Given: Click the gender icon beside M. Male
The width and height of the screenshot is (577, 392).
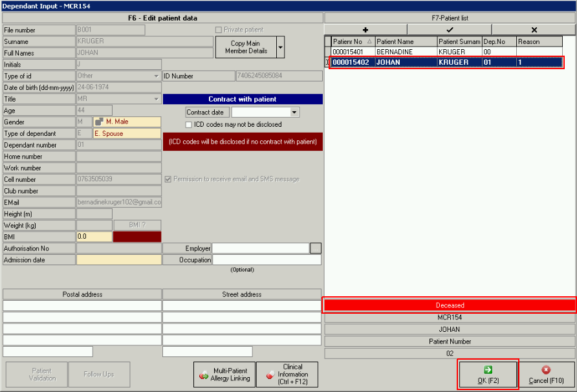Looking at the screenshot, I should coord(98,122).
